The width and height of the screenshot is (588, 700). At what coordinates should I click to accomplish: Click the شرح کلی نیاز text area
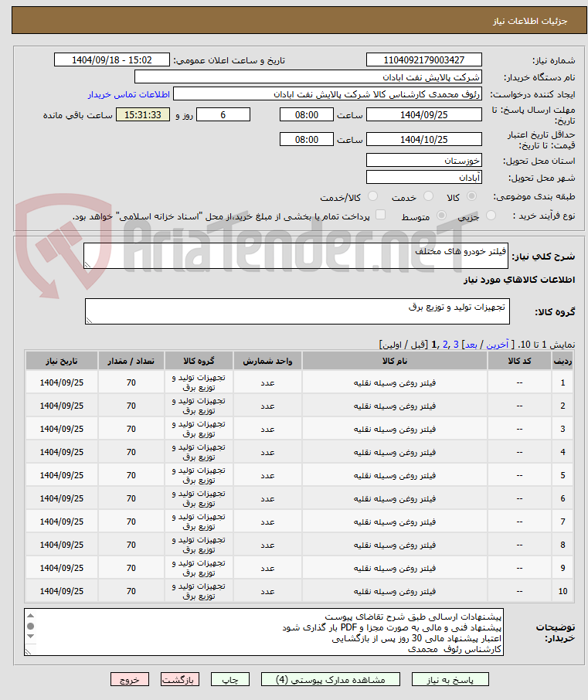point(296,256)
